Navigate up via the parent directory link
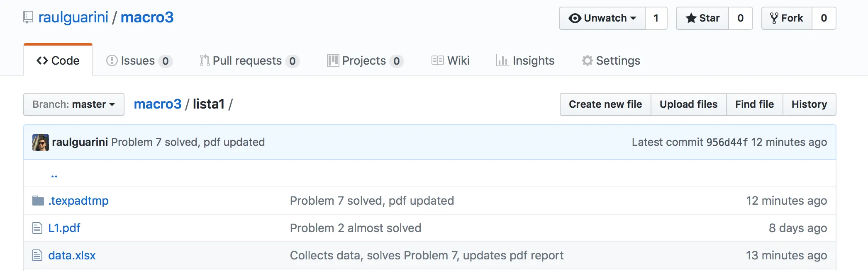This screenshot has height=271, width=868. [x=54, y=174]
